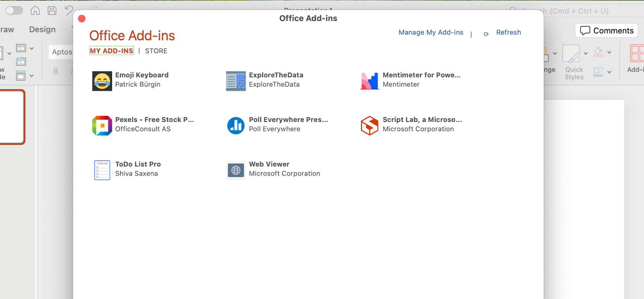Click the 'Pexels - Free Stock P...' title

(x=155, y=120)
